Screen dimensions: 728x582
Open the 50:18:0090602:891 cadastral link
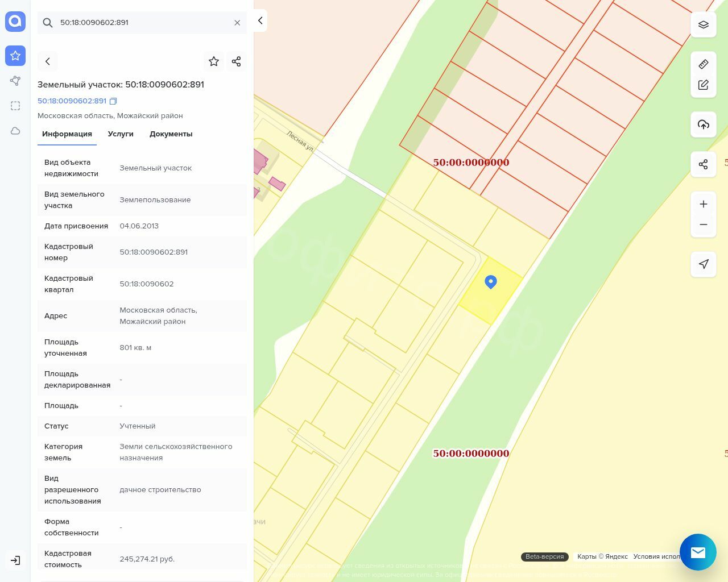[x=72, y=101]
